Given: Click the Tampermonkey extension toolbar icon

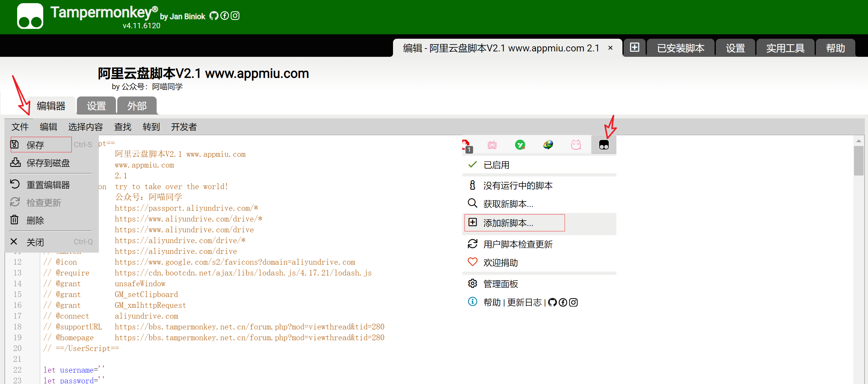Looking at the screenshot, I should [x=603, y=145].
